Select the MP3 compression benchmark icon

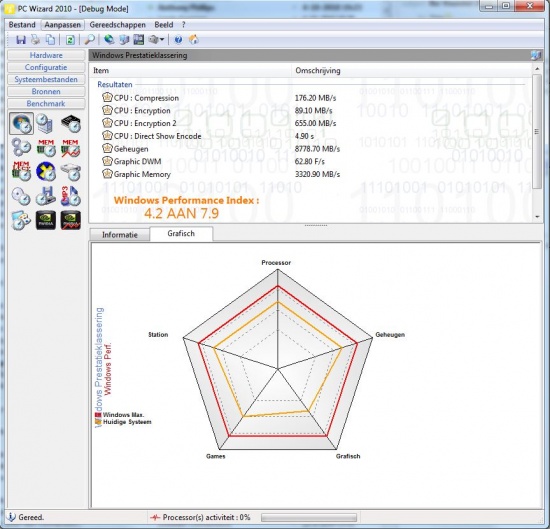click(x=70, y=196)
